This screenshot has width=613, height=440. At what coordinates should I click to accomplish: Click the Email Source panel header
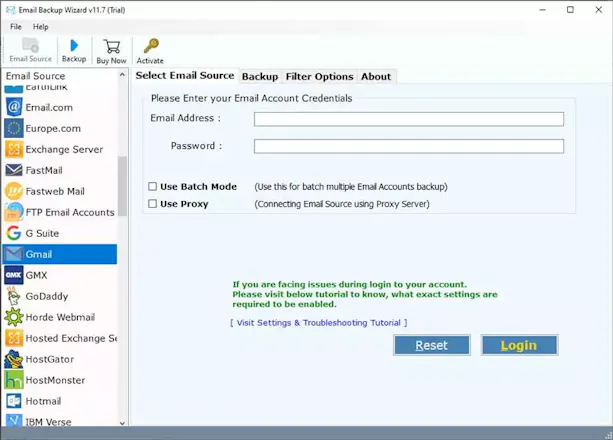tap(36, 76)
